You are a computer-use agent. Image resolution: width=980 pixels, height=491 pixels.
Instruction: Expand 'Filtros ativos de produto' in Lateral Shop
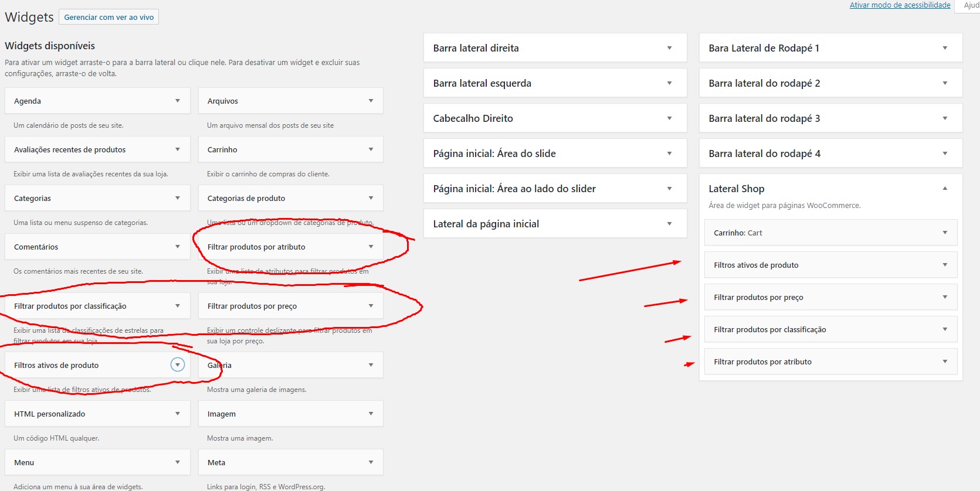945,265
